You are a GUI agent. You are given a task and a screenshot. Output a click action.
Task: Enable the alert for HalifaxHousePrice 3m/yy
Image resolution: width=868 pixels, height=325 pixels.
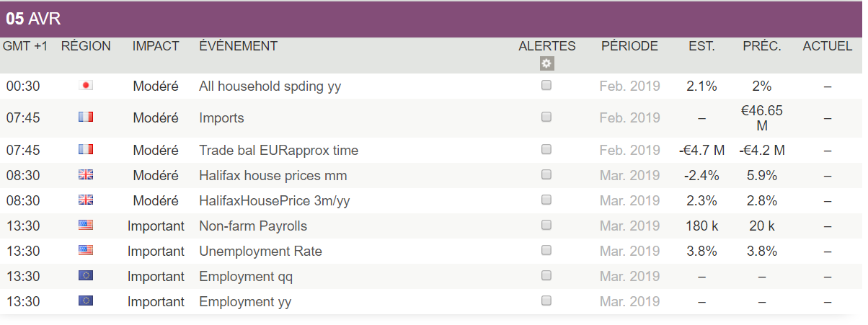point(546,200)
